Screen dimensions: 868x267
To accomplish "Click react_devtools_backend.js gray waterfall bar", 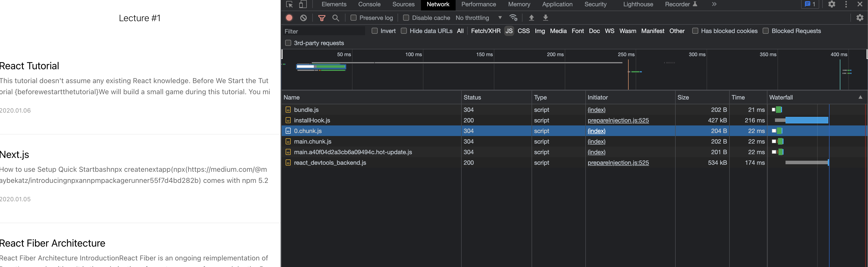I will [806, 163].
